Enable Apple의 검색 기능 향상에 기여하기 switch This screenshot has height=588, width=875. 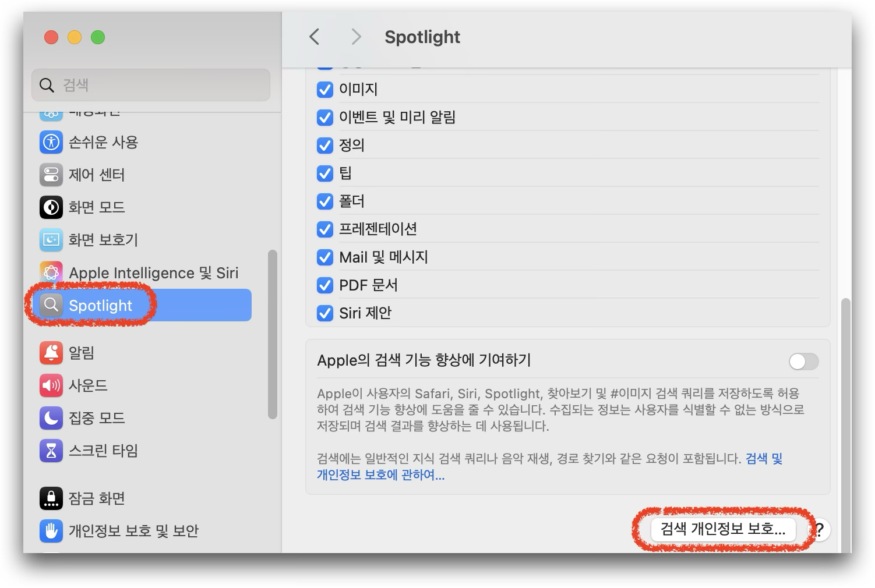(x=803, y=362)
